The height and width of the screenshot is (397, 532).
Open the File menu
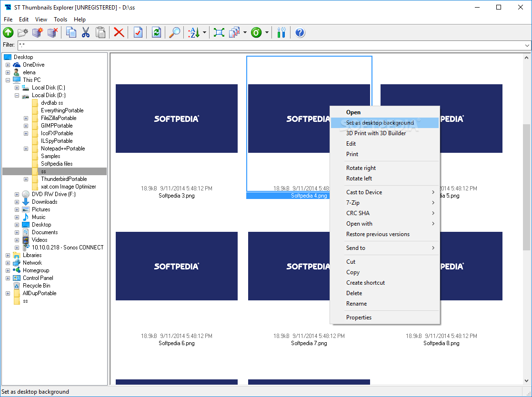pyautogui.click(x=8, y=20)
